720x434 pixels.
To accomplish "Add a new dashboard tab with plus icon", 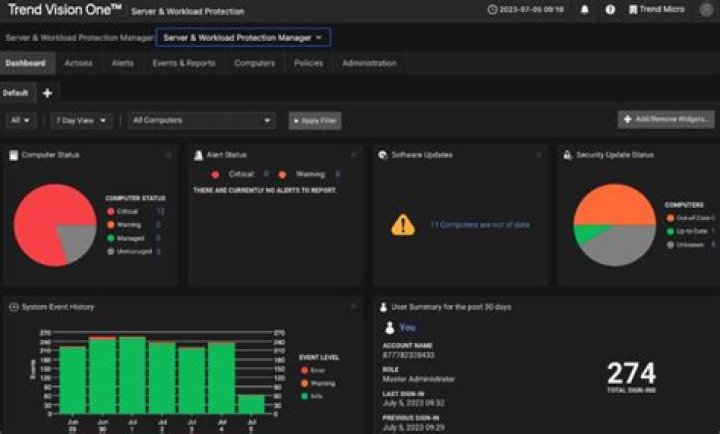I will (47, 93).
